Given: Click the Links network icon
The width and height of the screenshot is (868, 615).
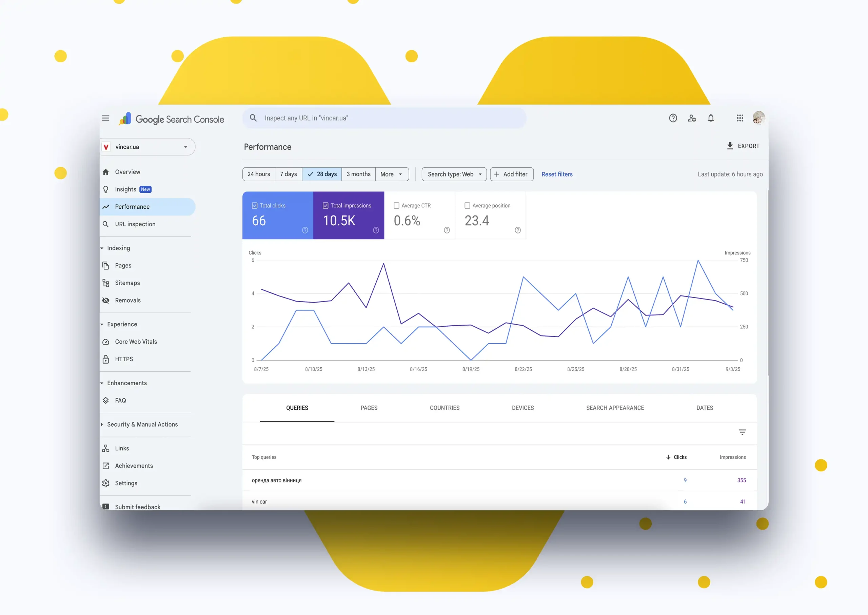Looking at the screenshot, I should tap(106, 448).
